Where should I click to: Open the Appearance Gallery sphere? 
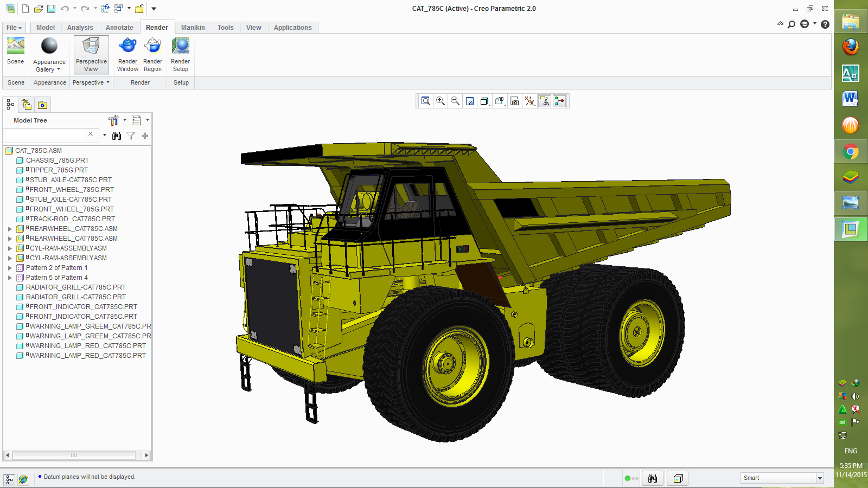pos(49,47)
